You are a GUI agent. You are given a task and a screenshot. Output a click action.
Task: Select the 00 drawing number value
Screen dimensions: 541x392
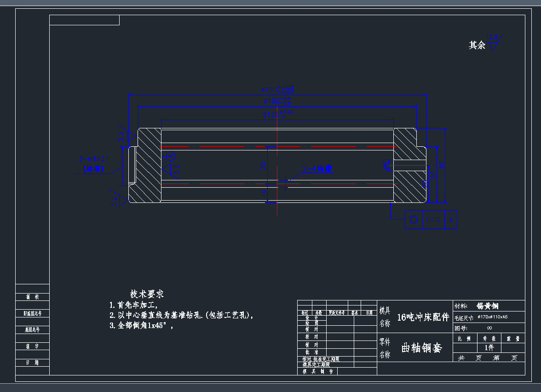[489, 328]
